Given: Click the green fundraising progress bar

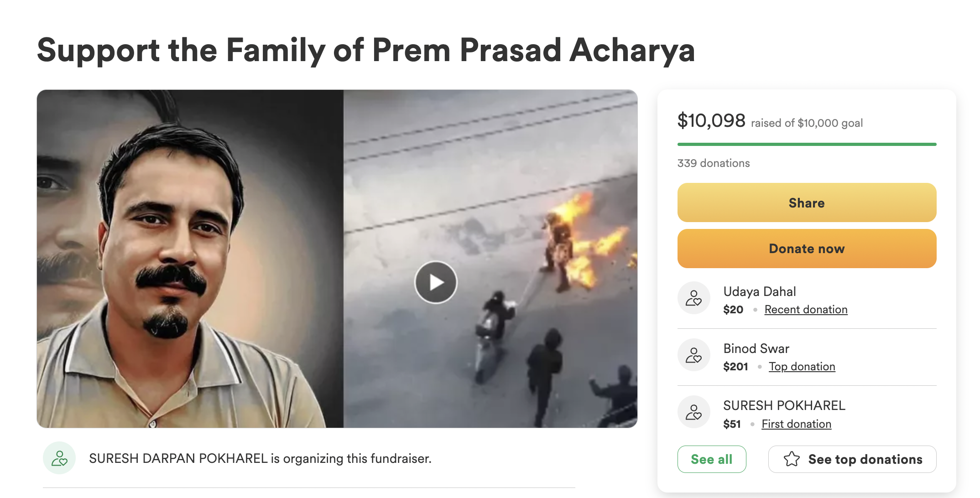Looking at the screenshot, I should [807, 145].
